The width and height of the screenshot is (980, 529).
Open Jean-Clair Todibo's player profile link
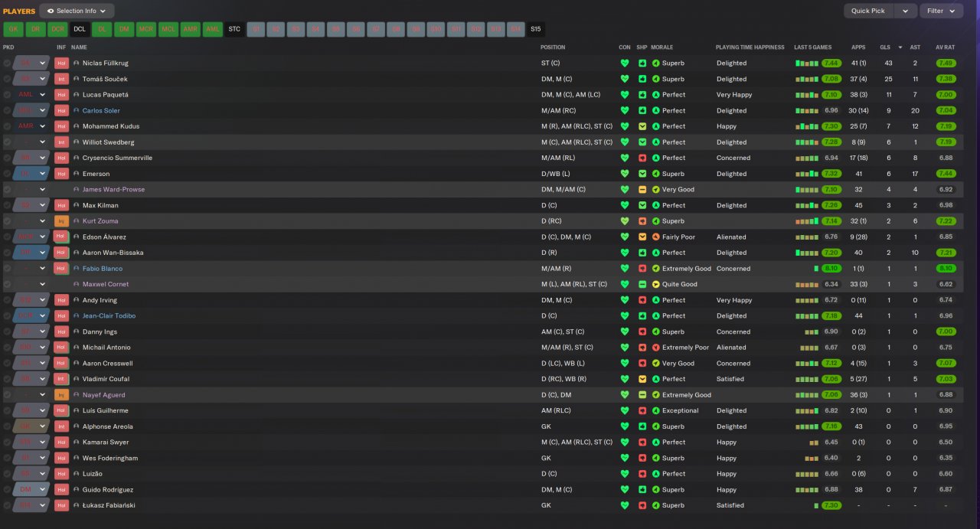click(x=109, y=315)
